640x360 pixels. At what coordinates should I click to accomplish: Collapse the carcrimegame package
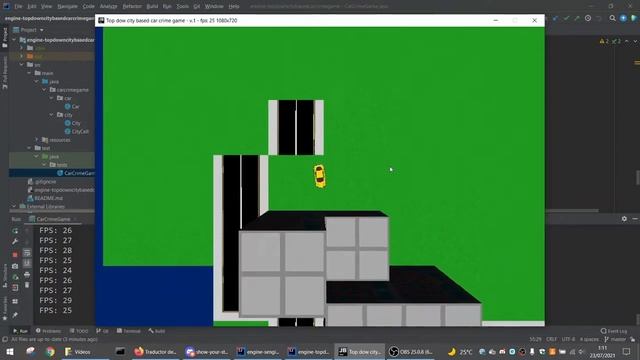[44, 90]
